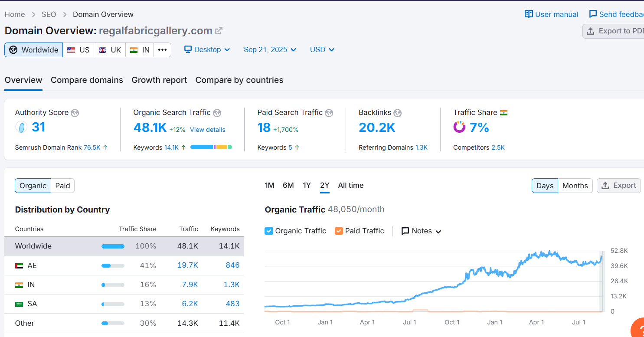The image size is (644, 337).
Task: Switch to the Compare domains tab
Action: tap(87, 80)
